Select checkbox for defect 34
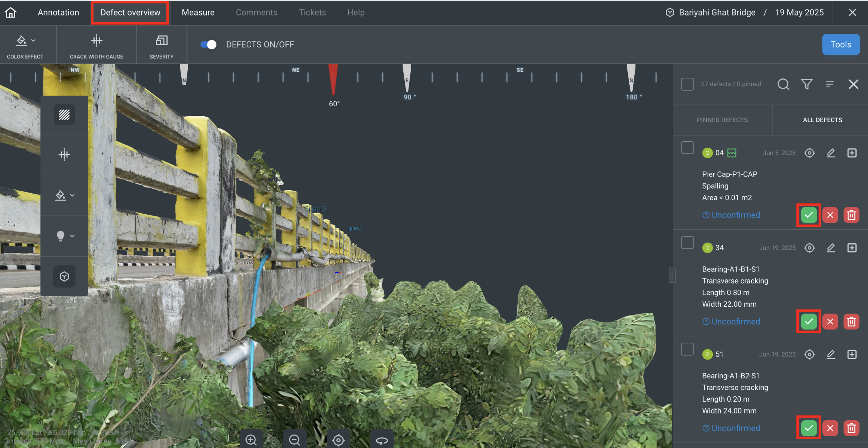 coord(687,242)
